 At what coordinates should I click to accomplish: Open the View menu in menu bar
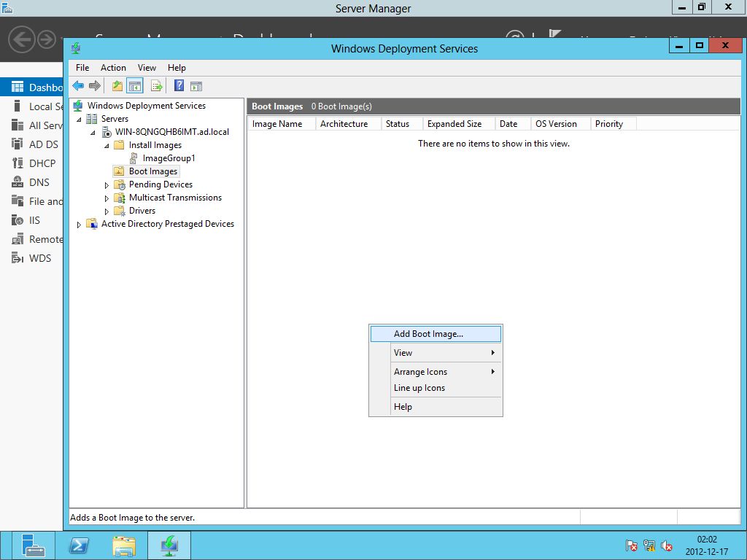[x=147, y=68]
